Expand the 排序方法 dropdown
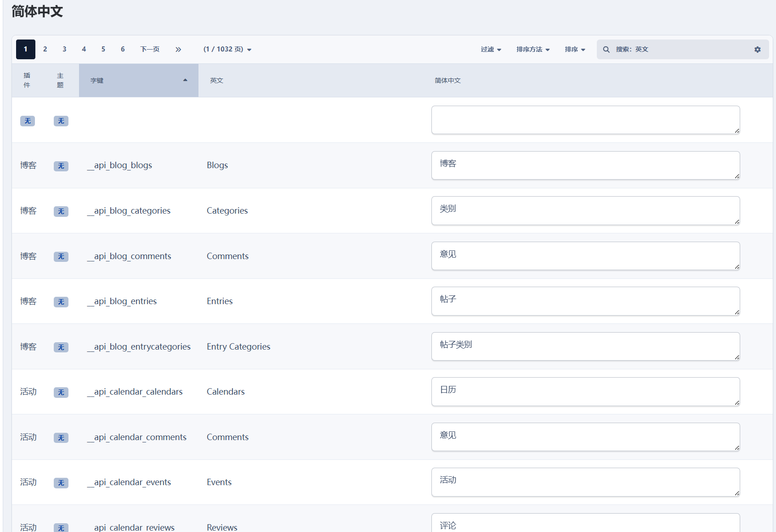The image size is (776, 532). click(x=532, y=50)
